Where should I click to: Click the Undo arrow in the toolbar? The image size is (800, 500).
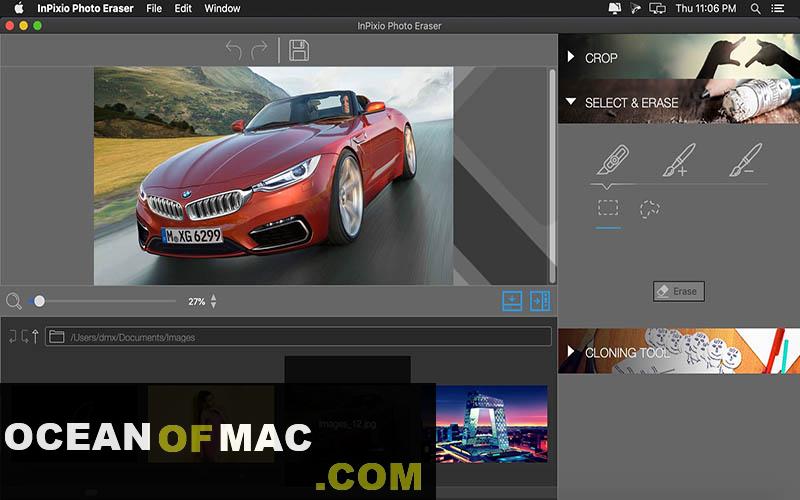click(234, 50)
